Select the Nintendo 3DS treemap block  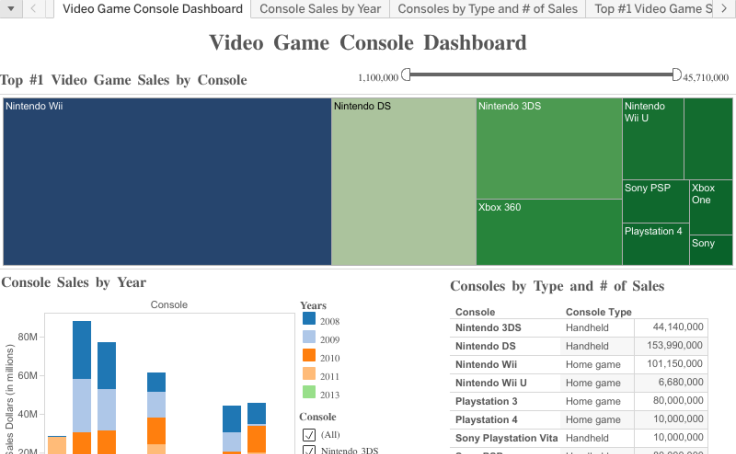(x=549, y=148)
